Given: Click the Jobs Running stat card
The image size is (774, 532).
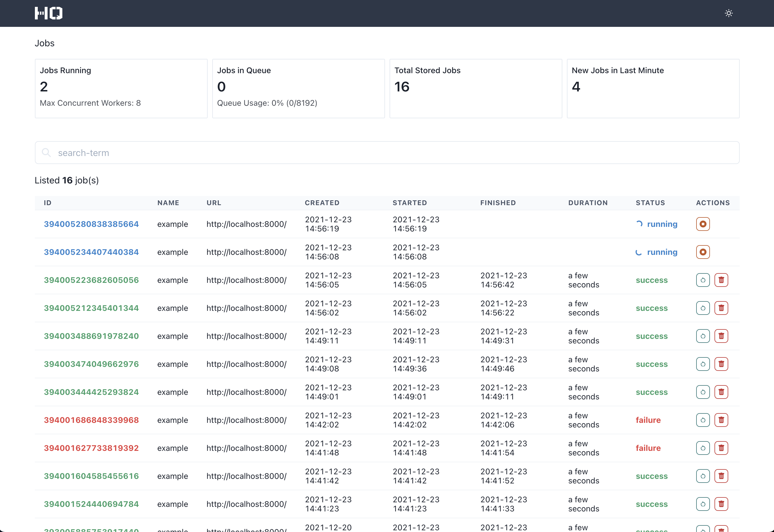Looking at the screenshot, I should [x=121, y=88].
